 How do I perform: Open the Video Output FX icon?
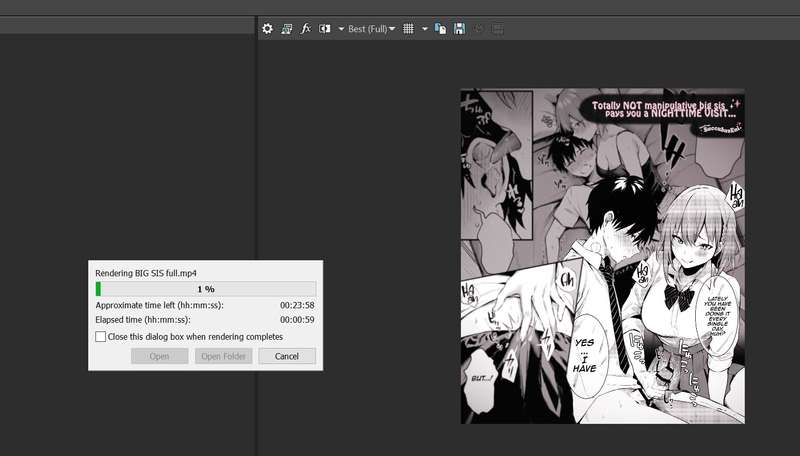(x=306, y=29)
